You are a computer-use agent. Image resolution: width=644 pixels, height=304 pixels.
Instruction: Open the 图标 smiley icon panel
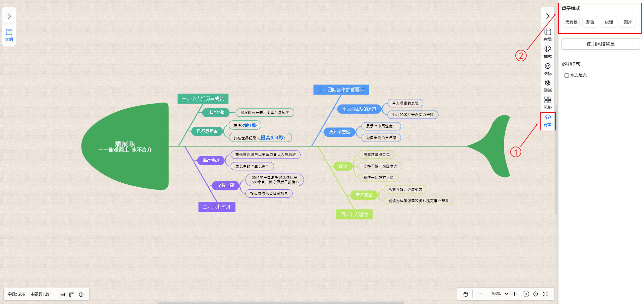click(x=547, y=69)
